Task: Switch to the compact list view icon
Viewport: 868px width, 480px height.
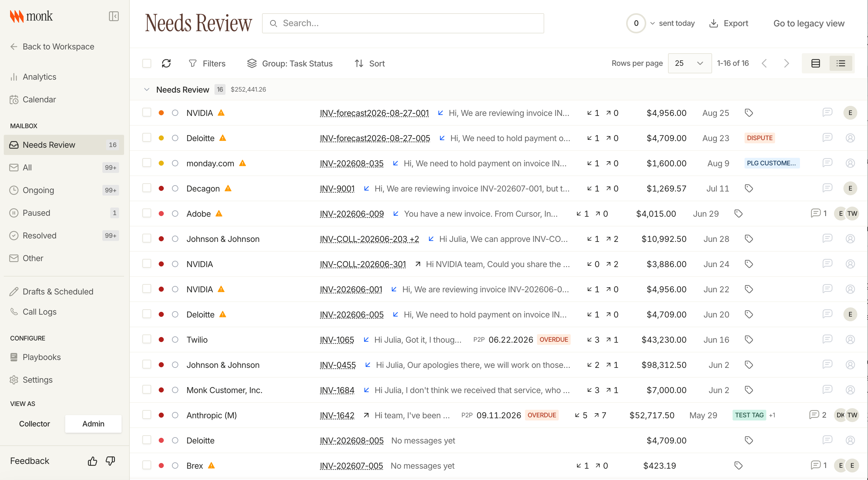Action: click(840, 63)
